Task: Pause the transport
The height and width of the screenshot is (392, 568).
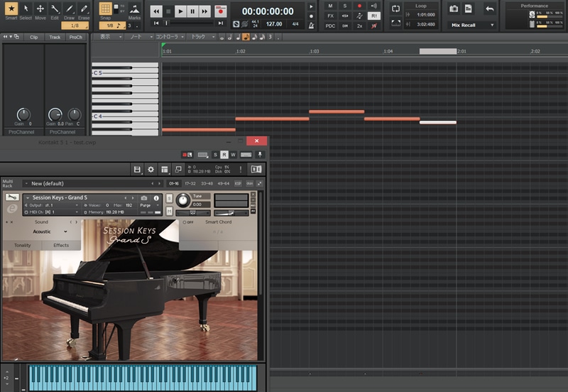Action: (x=192, y=11)
